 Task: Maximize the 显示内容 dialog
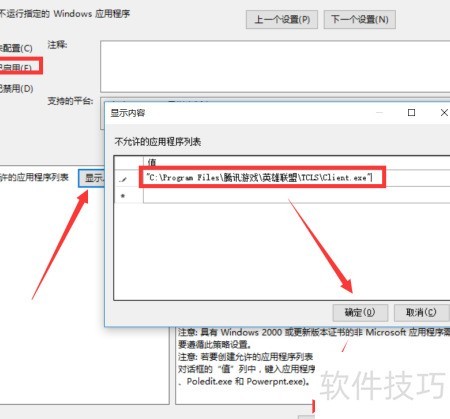(x=411, y=113)
